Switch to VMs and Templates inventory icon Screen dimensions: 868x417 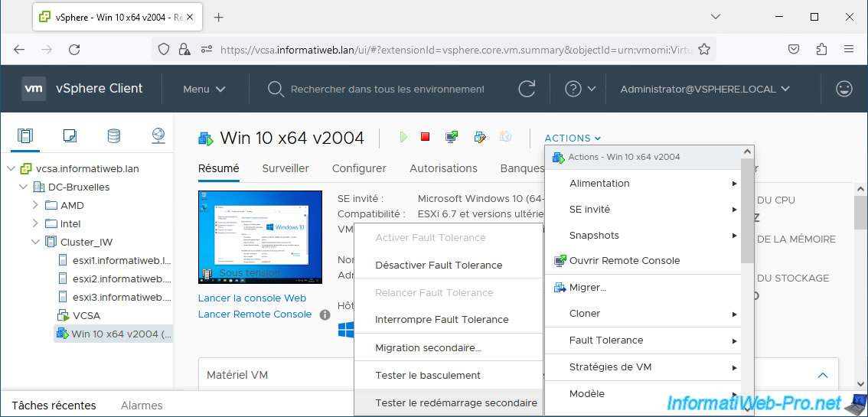click(x=70, y=136)
